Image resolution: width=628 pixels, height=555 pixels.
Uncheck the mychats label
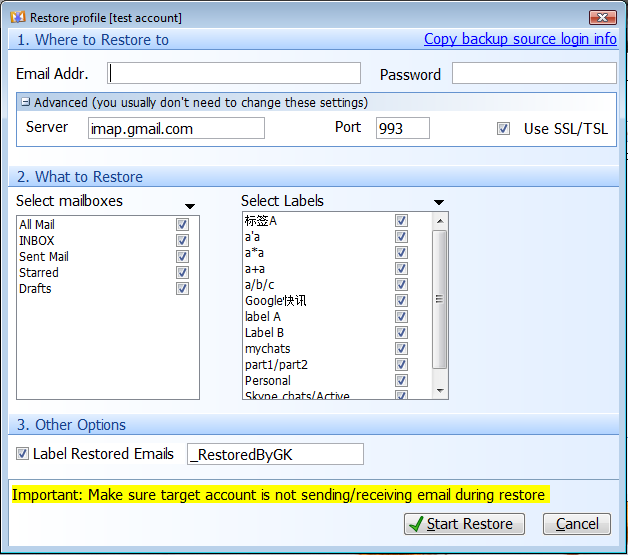tap(401, 349)
